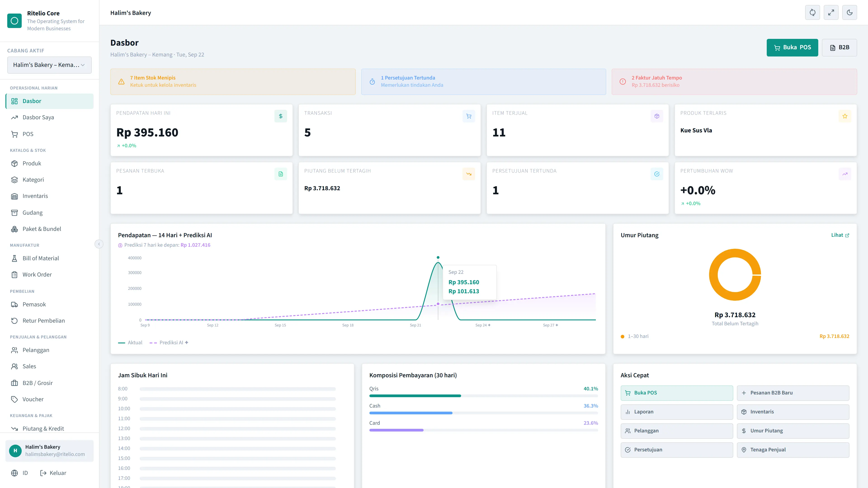Log out using Keluar
The width and height of the screenshot is (868, 488).
pyautogui.click(x=53, y=473)
